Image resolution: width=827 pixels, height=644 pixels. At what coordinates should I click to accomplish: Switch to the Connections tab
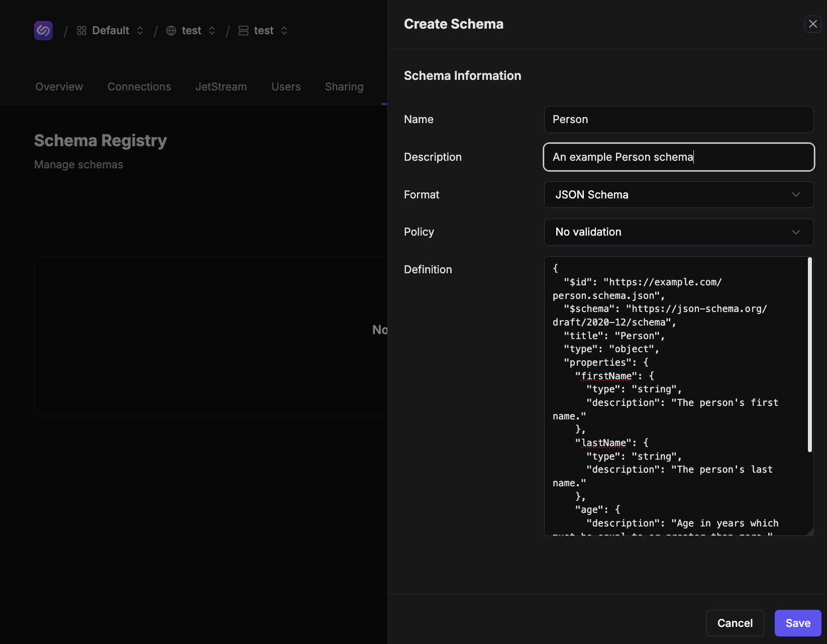139,87
